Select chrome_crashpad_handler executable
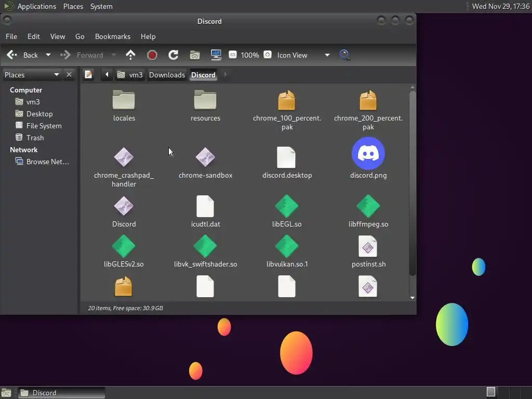The height and width of the screenshot is (399, 532). click(124, 167)
